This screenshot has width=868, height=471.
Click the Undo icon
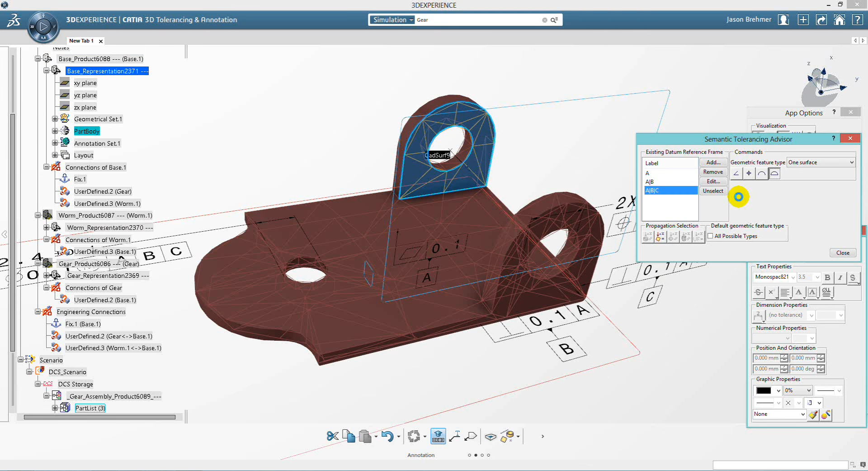[x=387, y=436]
